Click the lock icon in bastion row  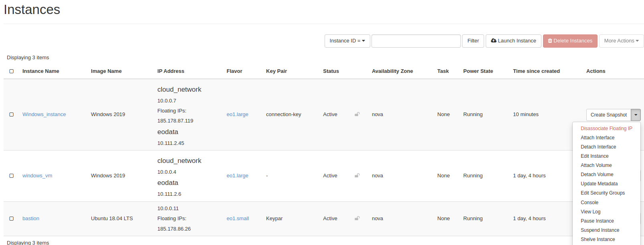click(x=357, y=219)
